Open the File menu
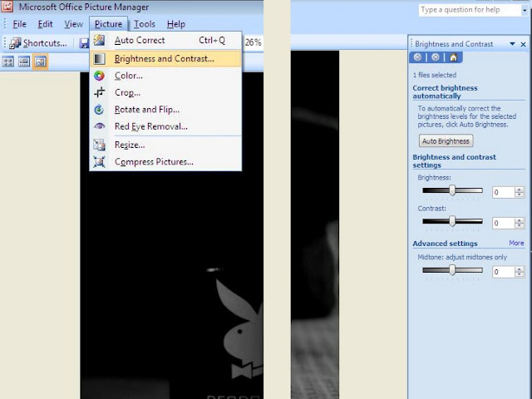 tap(19, 24)
